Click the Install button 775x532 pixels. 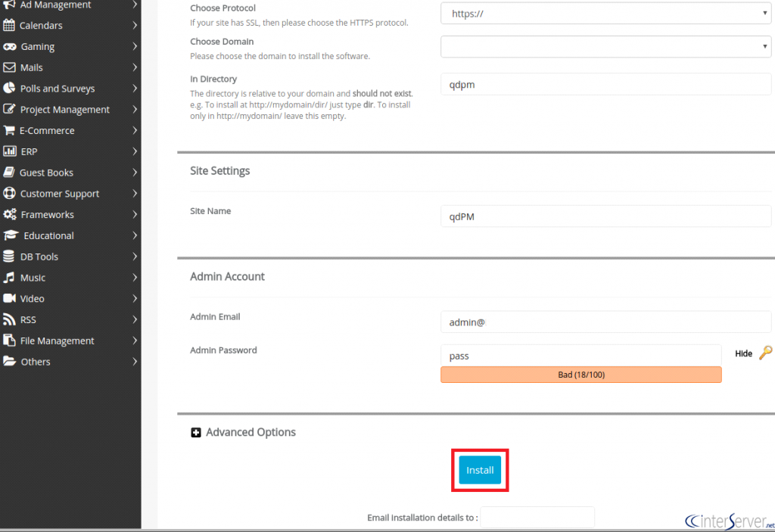(480, 470)
